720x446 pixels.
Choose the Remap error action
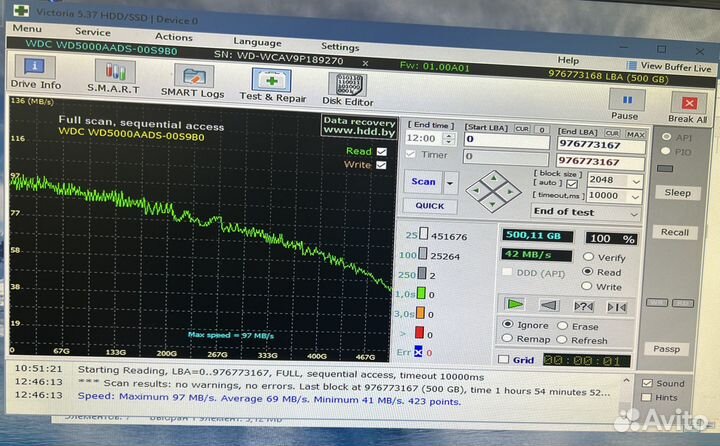tap(507, 340)
